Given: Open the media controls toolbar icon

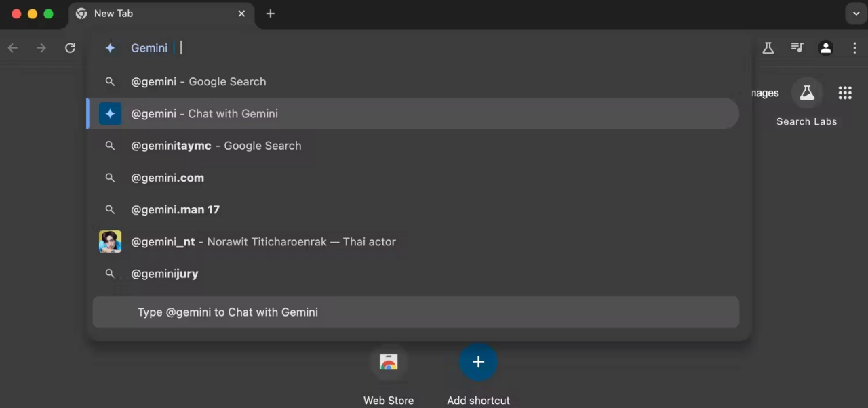Looking at the screenshot, I should (797, 47).
